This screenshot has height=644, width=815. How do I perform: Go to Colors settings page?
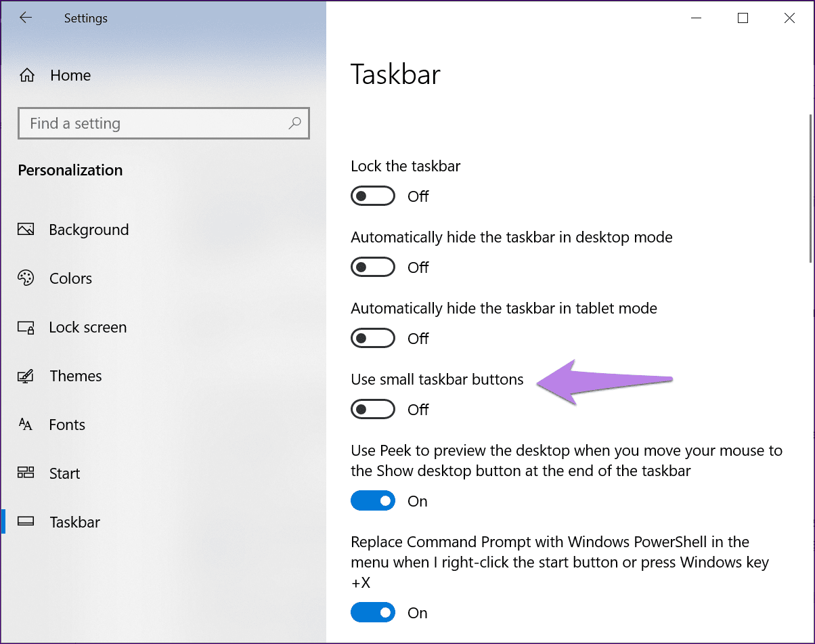pyautogui.click(x=70, y=278)
